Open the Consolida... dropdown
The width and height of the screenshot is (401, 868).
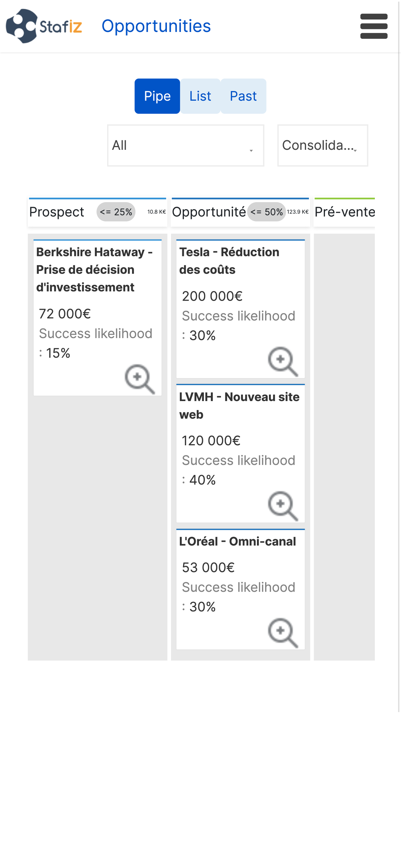pyautogui.click(x=323, y=146)
